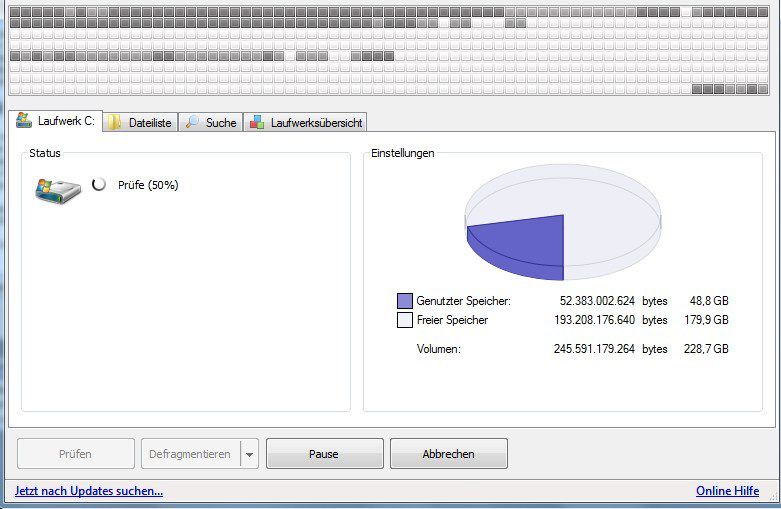Click the Status group label

click(45, 153)
